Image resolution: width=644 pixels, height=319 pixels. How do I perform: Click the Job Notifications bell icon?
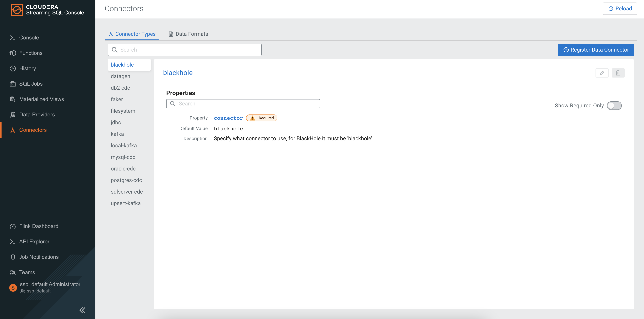click(x=13, y=257)
